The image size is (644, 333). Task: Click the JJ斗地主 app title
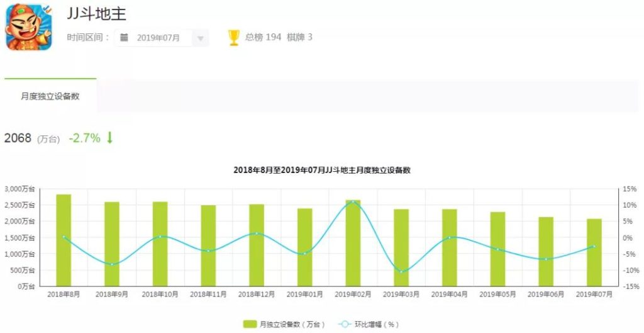coord(96,14)
